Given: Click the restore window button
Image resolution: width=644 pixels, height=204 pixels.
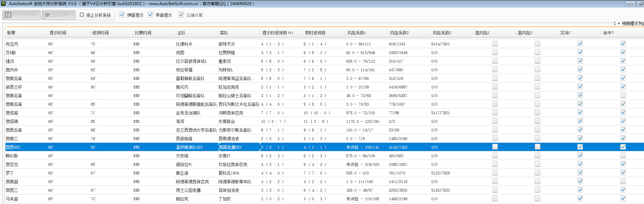Looking at the screenshot, I should point(640,4).
